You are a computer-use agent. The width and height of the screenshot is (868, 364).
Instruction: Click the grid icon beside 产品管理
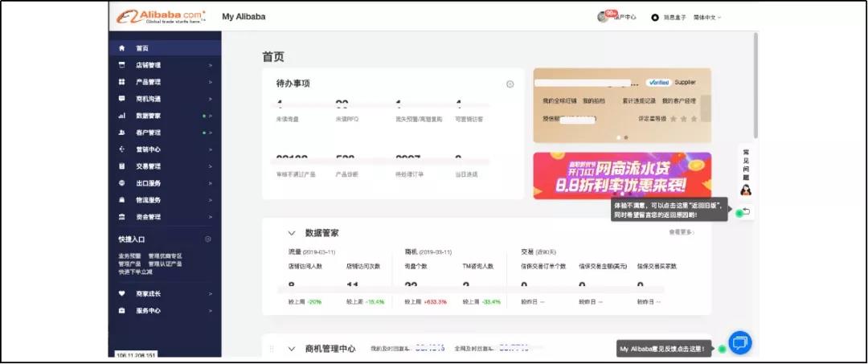[122, 82]
